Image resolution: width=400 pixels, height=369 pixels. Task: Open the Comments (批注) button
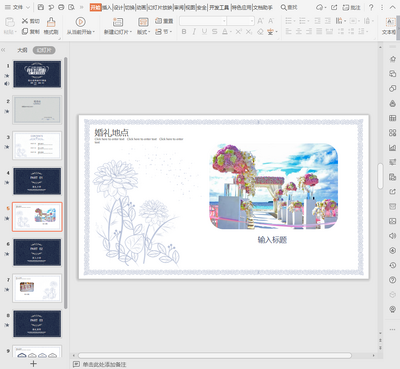(x=352, y=7)
